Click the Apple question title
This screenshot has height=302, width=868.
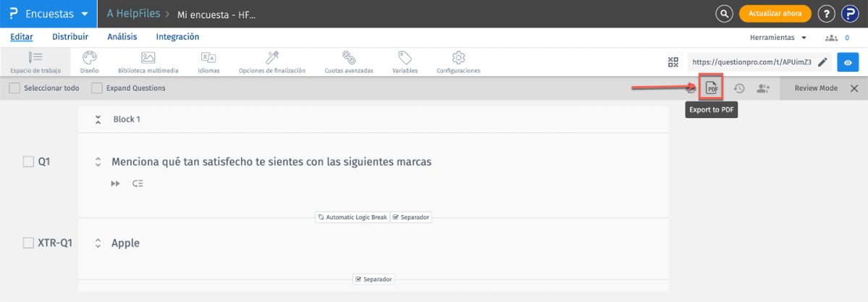[126, 243]
